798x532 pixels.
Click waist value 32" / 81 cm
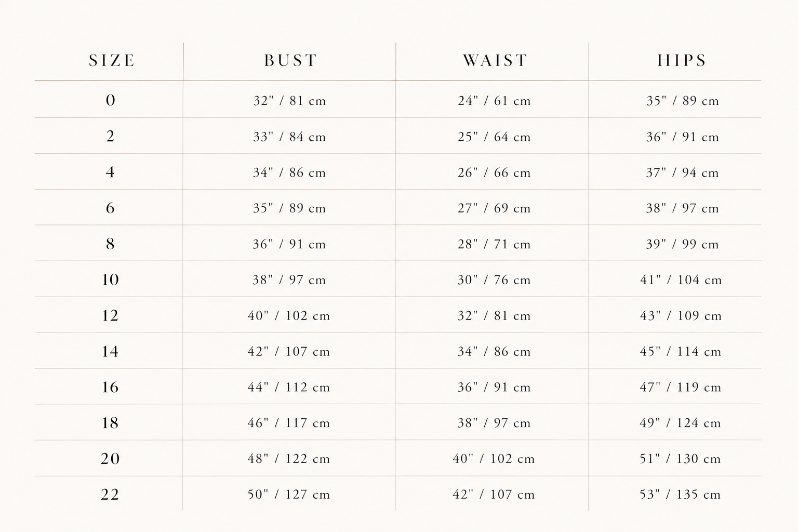[x=494, y=316]
